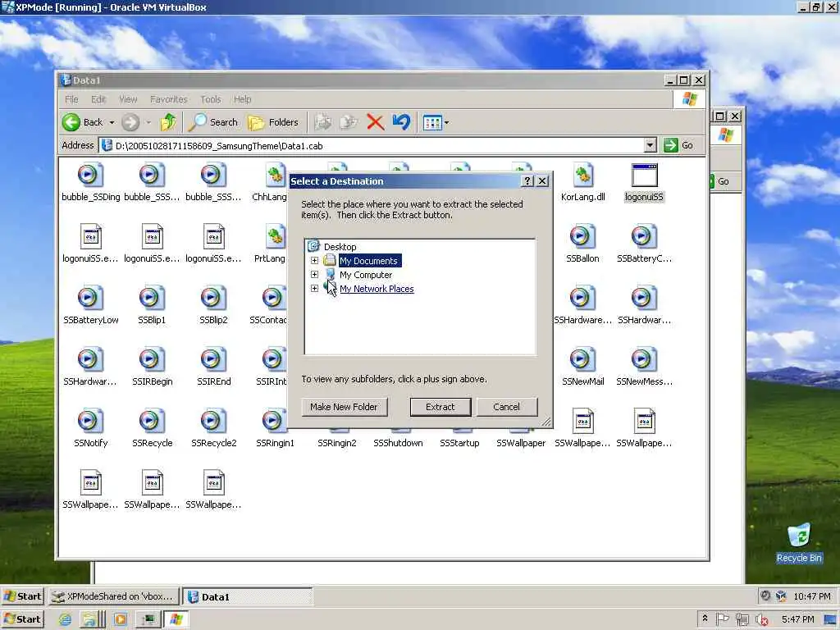Open the Help menu
840x630 pixels.
pos(242,99)
